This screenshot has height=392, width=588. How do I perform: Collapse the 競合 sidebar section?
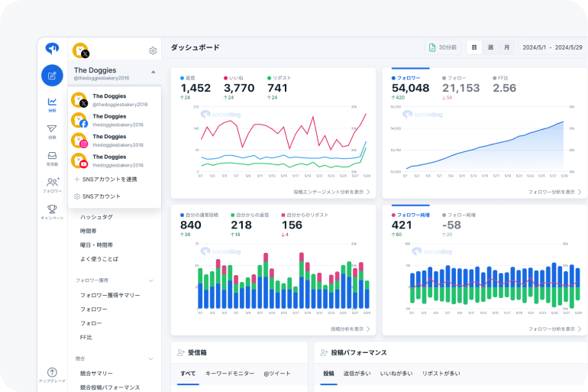pyautogui.click(x=151, y=358)
